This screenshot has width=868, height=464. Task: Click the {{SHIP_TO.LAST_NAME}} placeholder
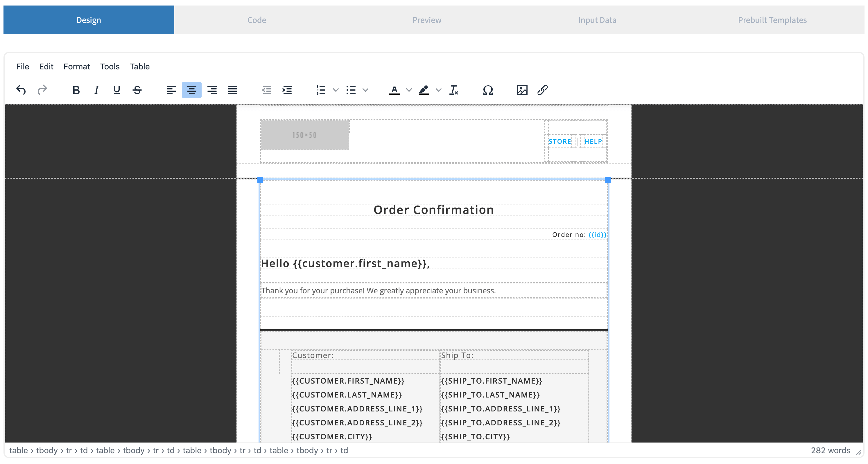(490, 395)
